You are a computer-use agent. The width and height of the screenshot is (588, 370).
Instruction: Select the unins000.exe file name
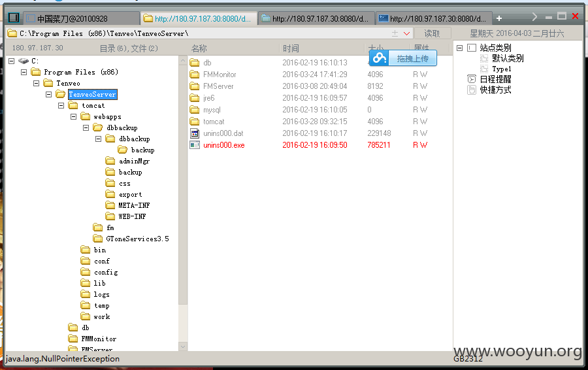pos(224,145)
